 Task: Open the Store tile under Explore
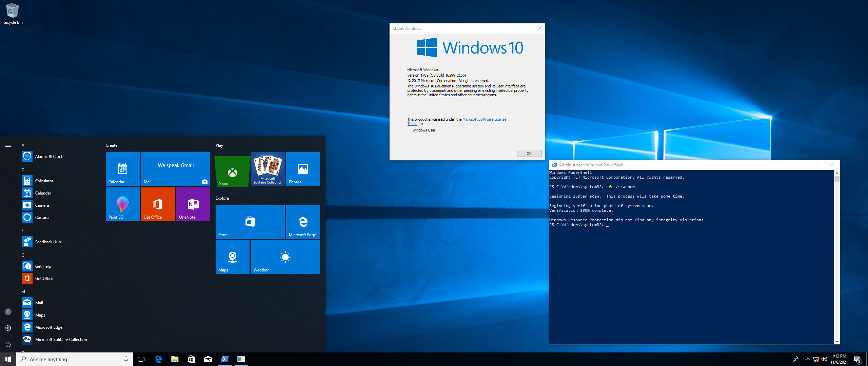coord(250,222)
